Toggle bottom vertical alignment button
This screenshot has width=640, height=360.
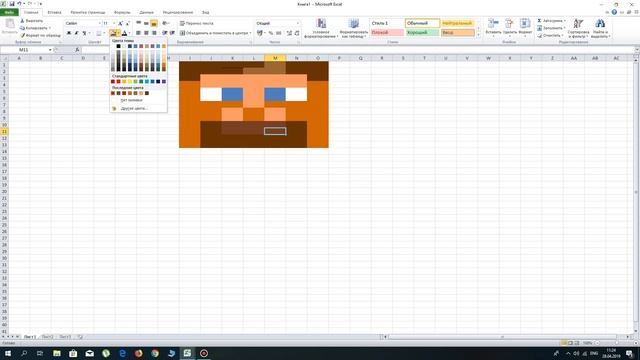click(x=154, y=23)
